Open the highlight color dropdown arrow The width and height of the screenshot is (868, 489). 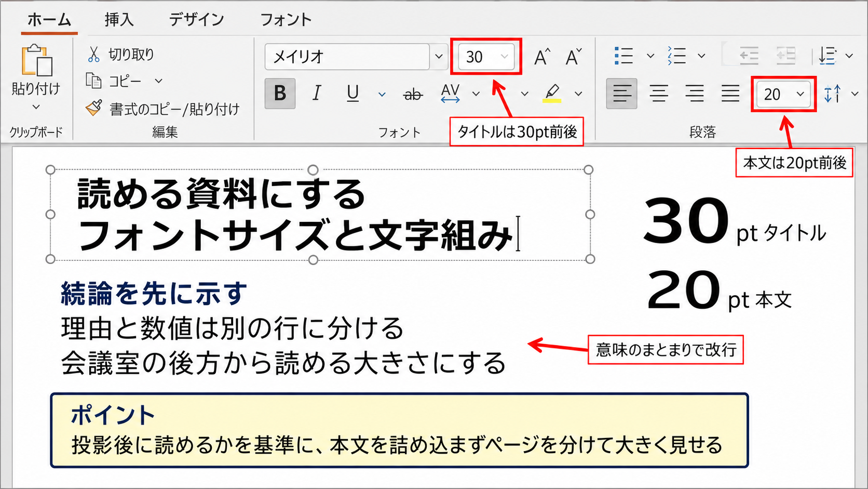578,94
